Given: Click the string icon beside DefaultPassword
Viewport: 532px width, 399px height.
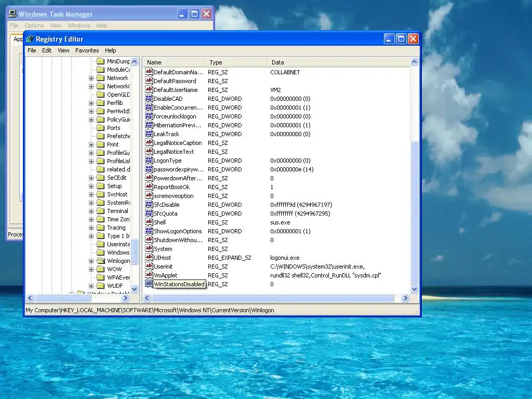Looking at the screenshot, I should click(x=149, y=81).
